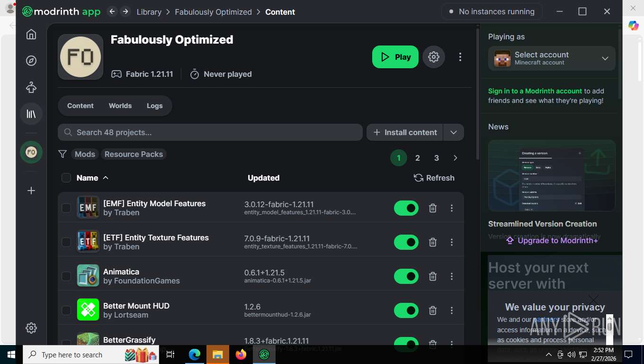Open Fabulously Optimized breadcrumb
The width and height of the screenshot is (644, 364).
pyautogui.click(x=214, y=12)
